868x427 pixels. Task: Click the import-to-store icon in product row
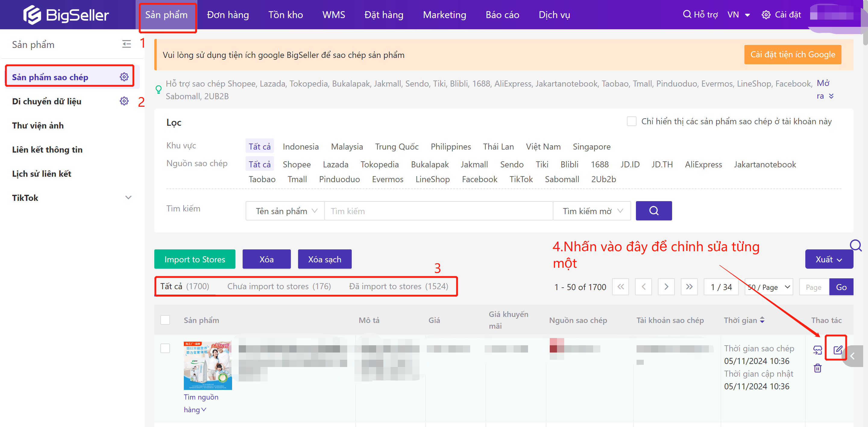coord(817,350)
